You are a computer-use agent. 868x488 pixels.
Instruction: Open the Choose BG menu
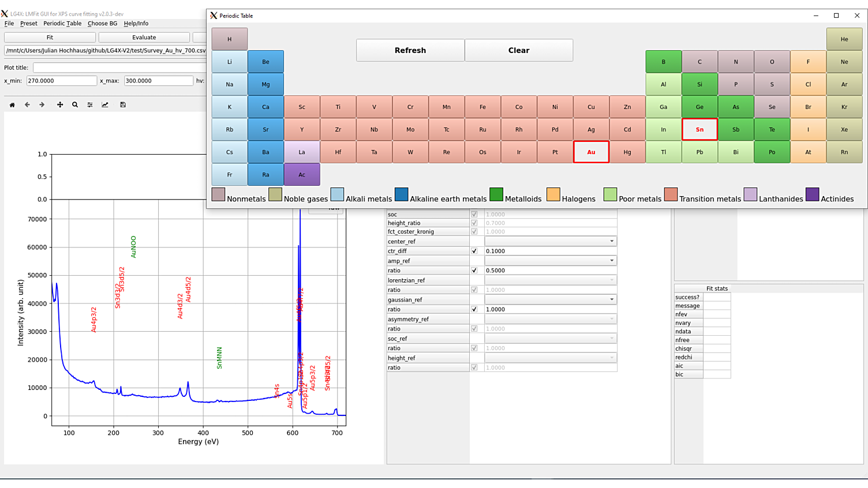(102, 24)
